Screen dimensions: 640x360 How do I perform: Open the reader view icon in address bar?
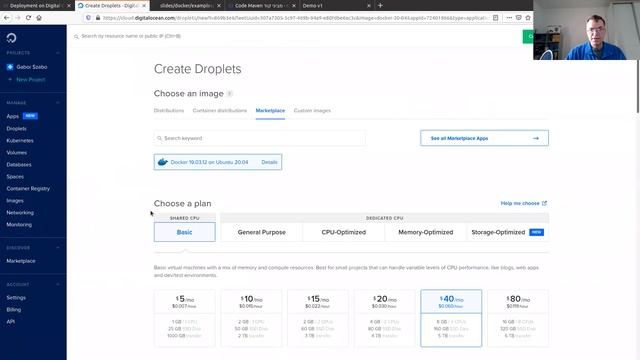(496, 18)
